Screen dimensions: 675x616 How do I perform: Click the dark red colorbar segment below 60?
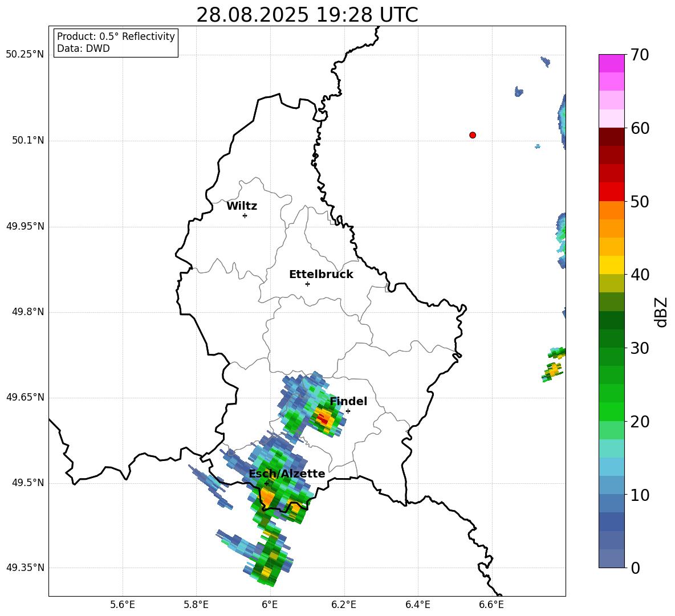point(611,137)
